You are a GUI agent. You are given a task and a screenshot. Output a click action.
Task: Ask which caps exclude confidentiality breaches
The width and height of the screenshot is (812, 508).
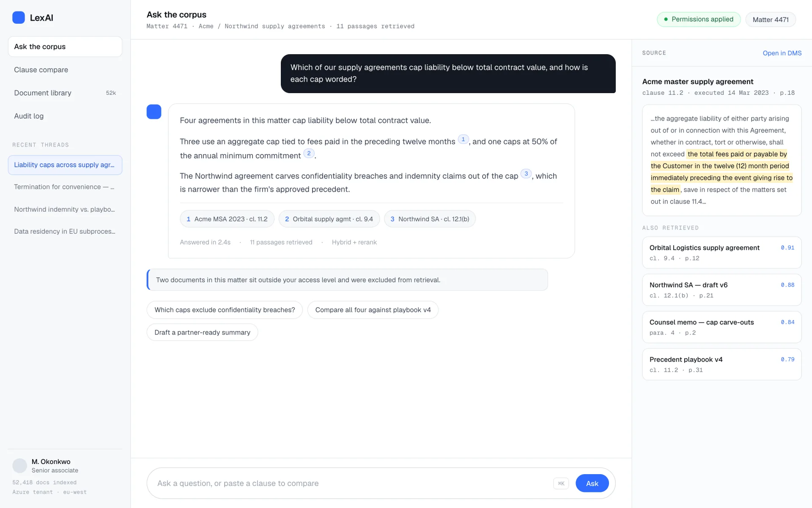click(x=225, y=310)
